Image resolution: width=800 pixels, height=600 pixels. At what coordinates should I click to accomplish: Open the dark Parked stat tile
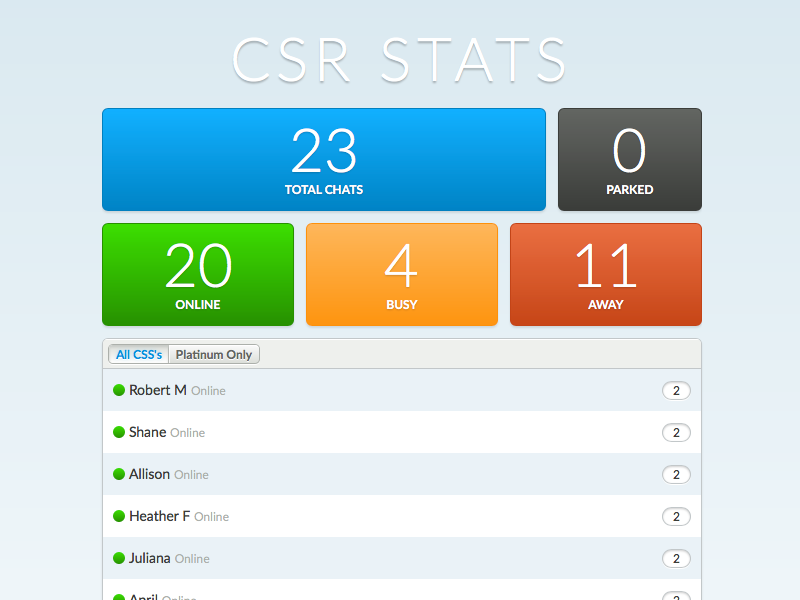coord(629,158)
